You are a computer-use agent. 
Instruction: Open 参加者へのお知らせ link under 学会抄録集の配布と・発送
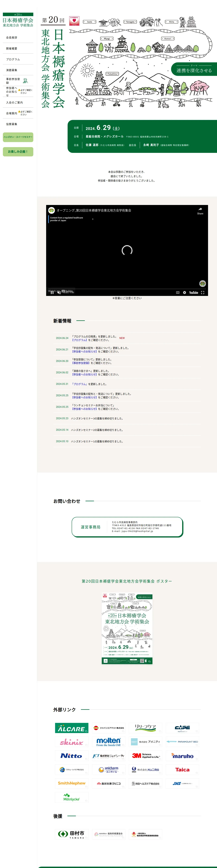[x=84, y=397]
